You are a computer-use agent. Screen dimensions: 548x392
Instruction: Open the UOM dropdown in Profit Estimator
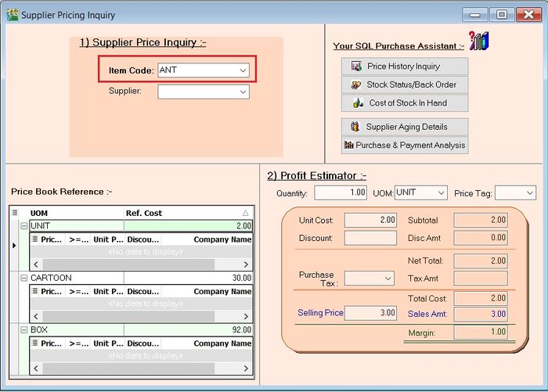(x=440, y=192)
